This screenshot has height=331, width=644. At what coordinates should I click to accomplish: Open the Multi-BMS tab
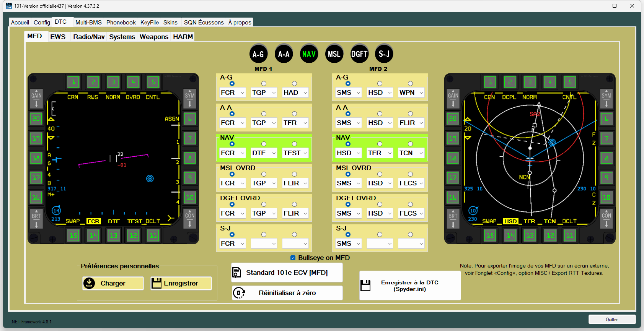88,23
